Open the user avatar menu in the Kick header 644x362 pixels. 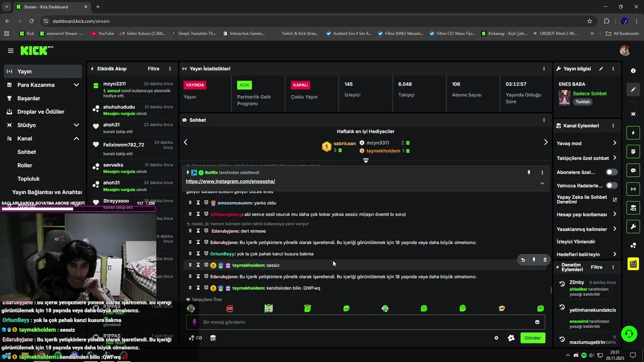click(625, 50)
